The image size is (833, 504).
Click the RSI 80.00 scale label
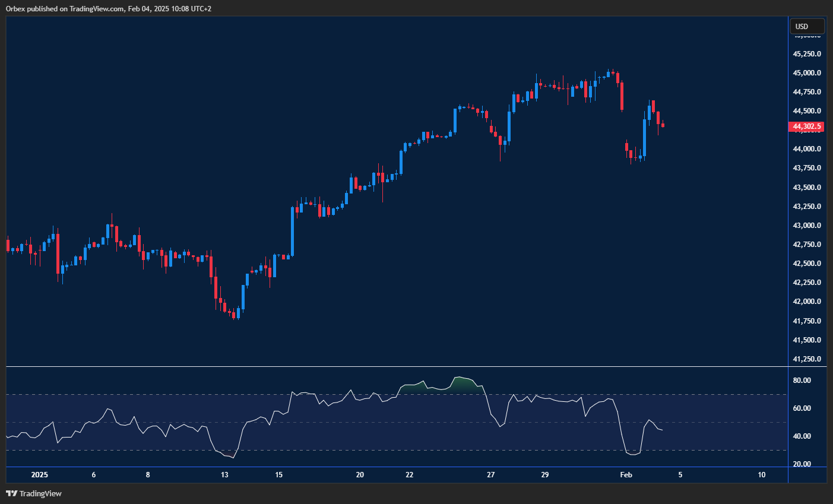coord(802,381)
